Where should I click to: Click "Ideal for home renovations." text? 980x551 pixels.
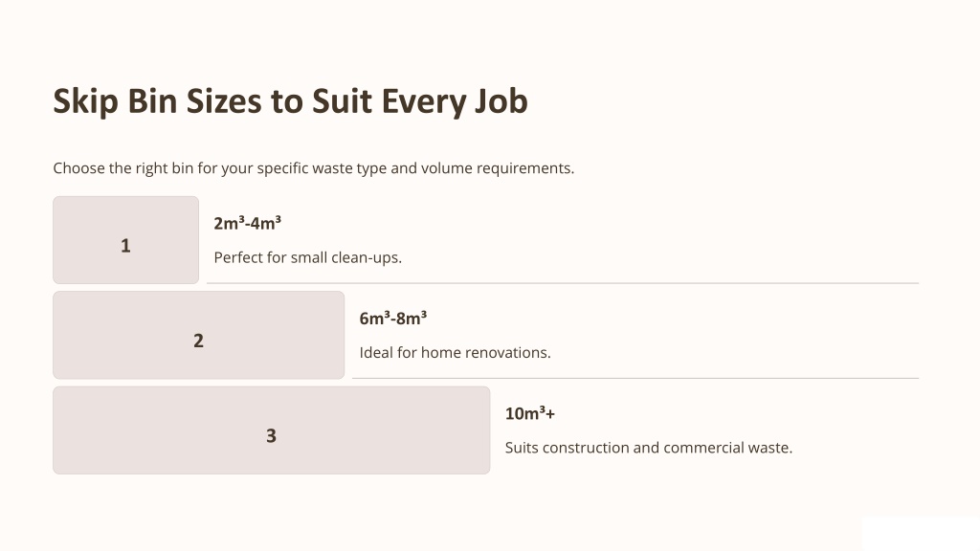click(x=455, y=352)
